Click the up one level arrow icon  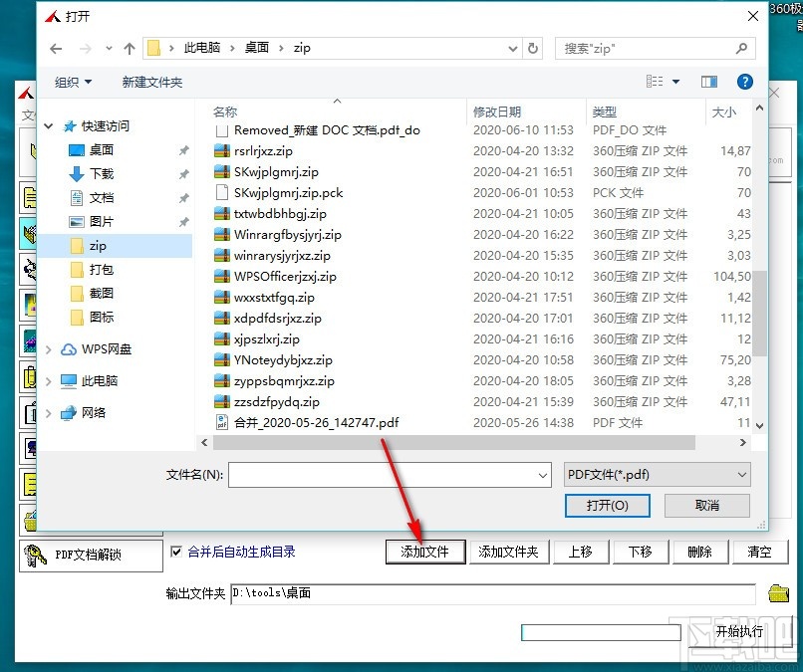(130, 47)
